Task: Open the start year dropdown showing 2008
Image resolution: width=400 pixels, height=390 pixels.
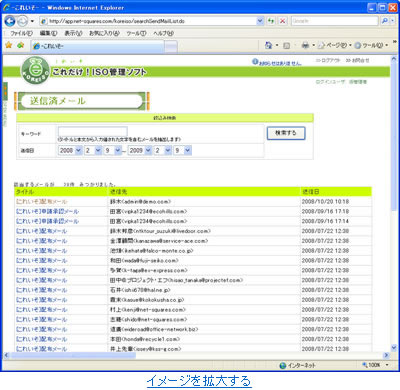Action: click(70, 150)
